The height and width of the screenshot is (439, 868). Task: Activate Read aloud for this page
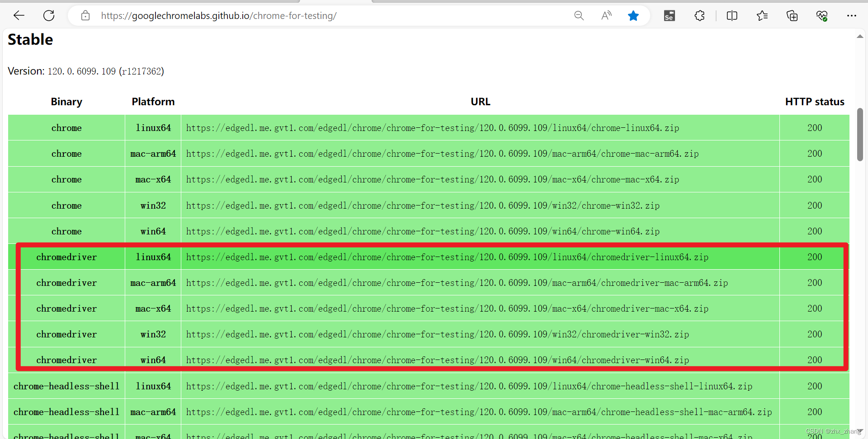606,15
